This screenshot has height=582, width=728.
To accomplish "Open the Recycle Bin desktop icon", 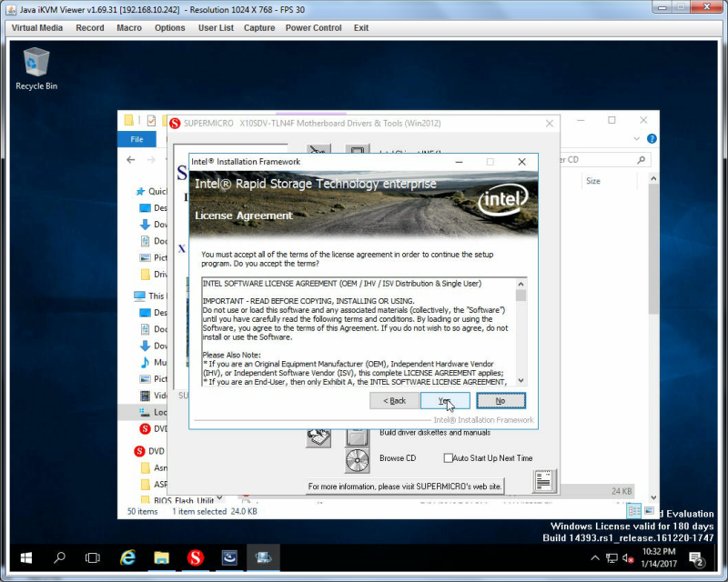I will (x=36, y=68).
